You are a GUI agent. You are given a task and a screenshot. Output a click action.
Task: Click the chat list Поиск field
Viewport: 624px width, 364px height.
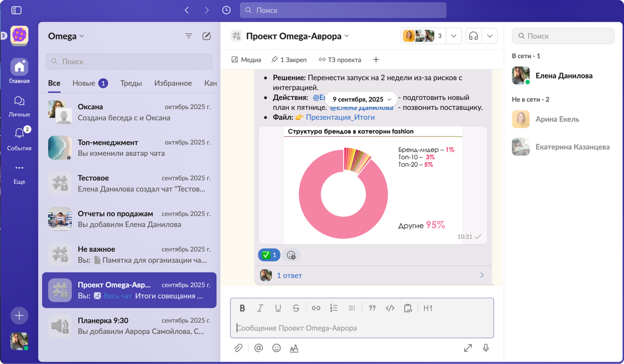pos(129,61)
